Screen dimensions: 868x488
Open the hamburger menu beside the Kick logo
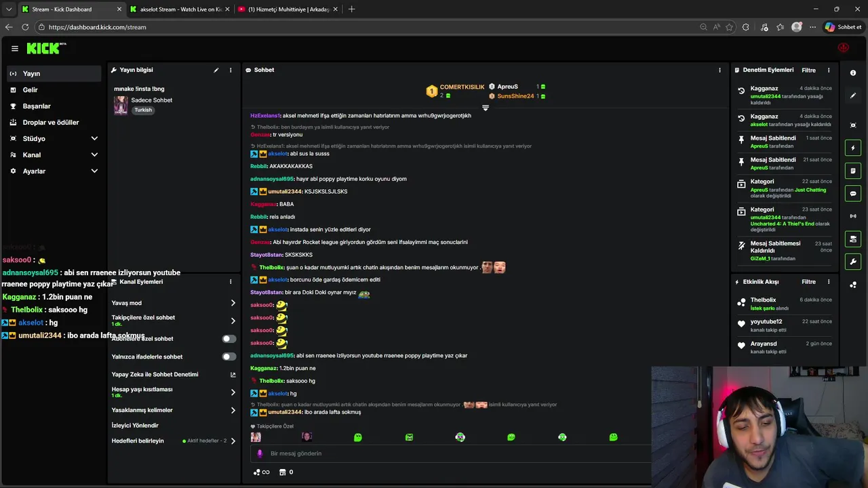tap(14, 48)
